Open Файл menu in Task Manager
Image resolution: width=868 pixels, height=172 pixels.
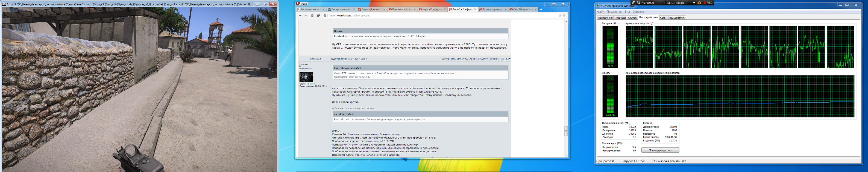(600, 12)
